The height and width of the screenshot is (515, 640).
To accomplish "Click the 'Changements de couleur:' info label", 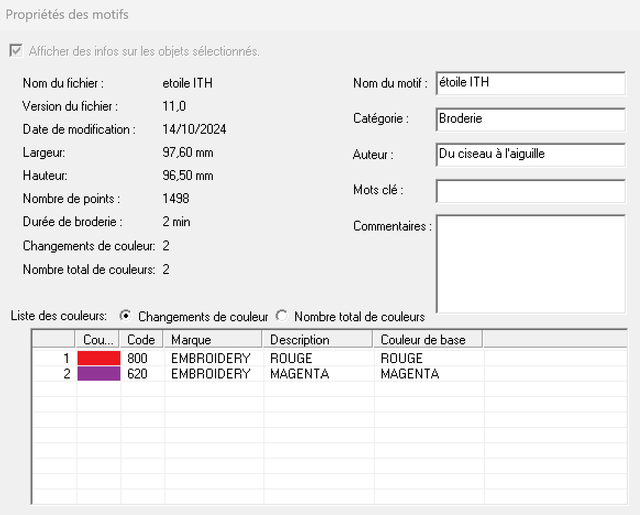I will coord(89,246).
